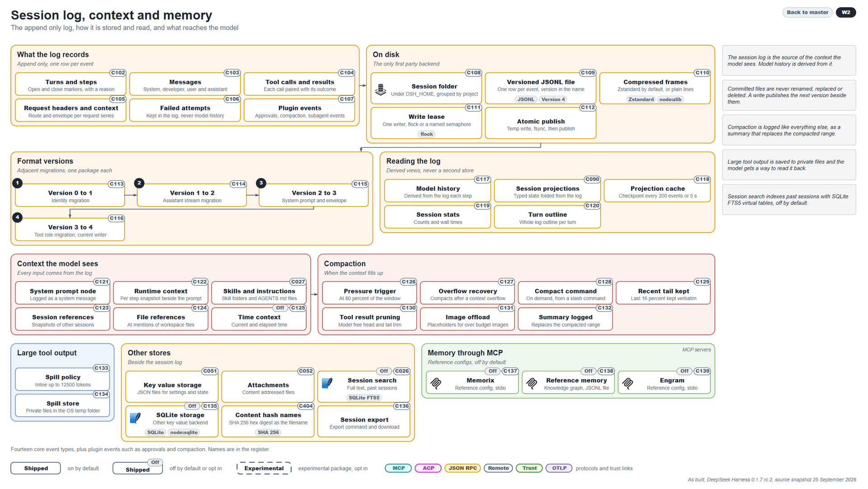Image resolution: width=868 pixels, height=489 pixels.
Task: Select the ACP protocol pill
Action: coord(428,468)
